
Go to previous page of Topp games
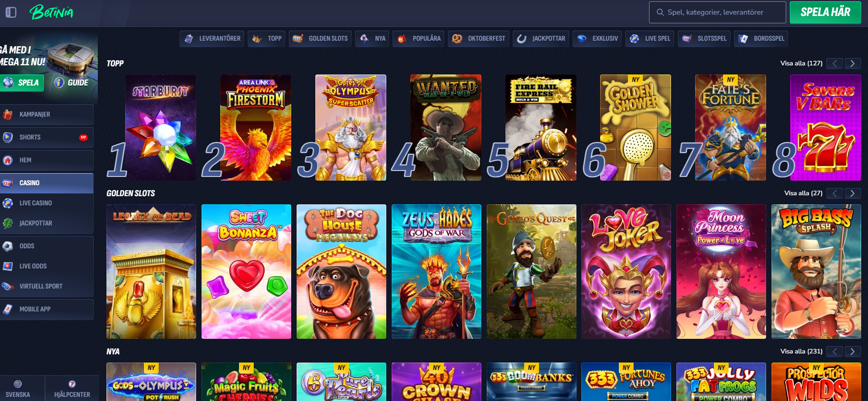835,64
